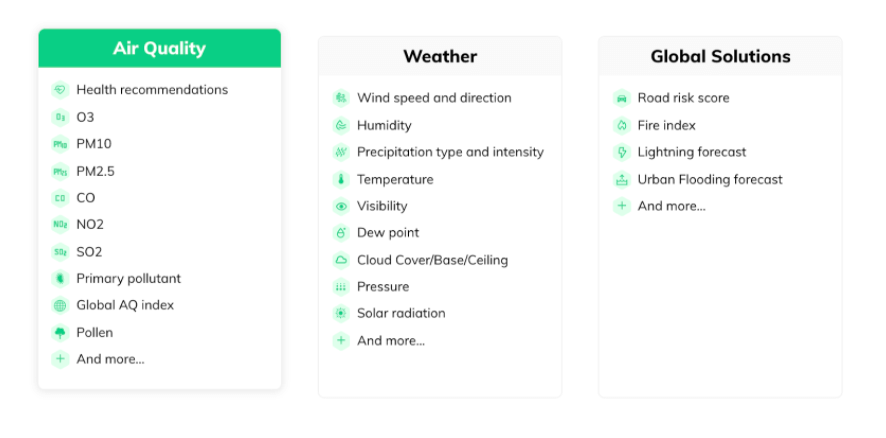Image resolution: width=886 pixels, height=438 pixels.
Task: Select the Pollen tree icon
Action: click(60, 332)
